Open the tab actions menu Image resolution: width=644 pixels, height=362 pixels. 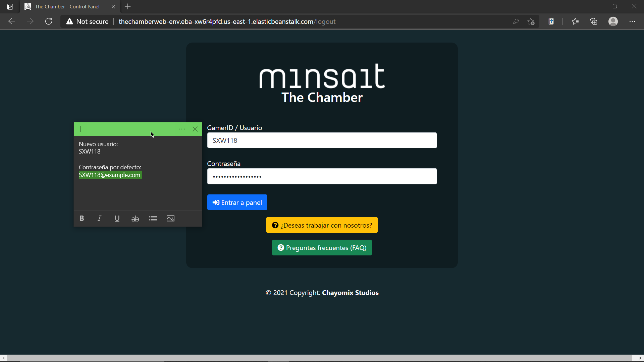pos(10,7)
